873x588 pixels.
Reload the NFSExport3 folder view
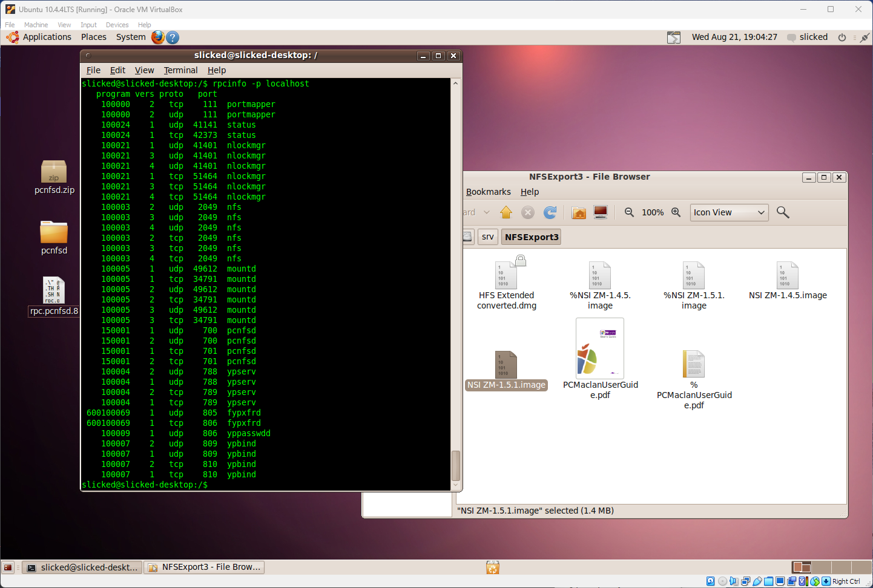click(550, 212)
